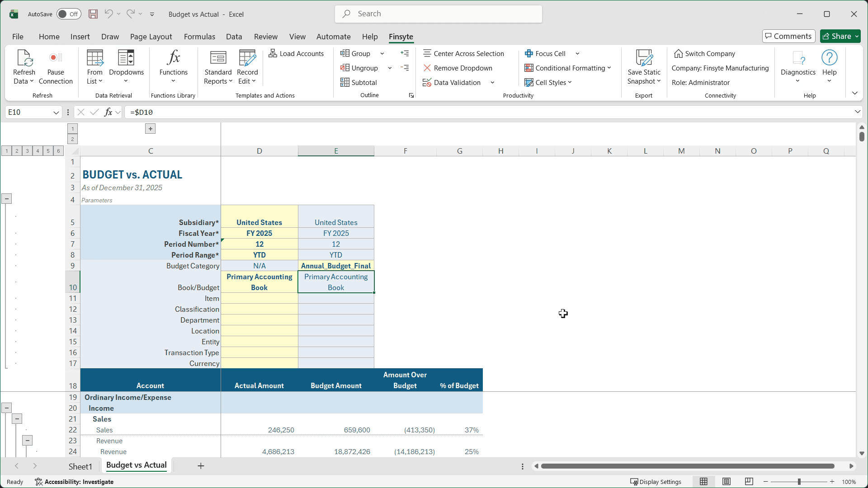The height and width of the screenshot is (488, 868).
Task: Toggle the AutoSave switch
Action: pyautogui.click(x=69, y=14)
